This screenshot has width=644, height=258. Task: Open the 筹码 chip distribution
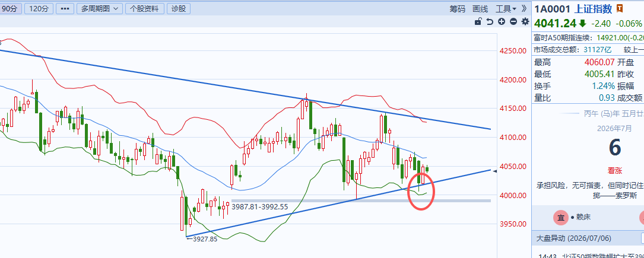coord(457,9)
